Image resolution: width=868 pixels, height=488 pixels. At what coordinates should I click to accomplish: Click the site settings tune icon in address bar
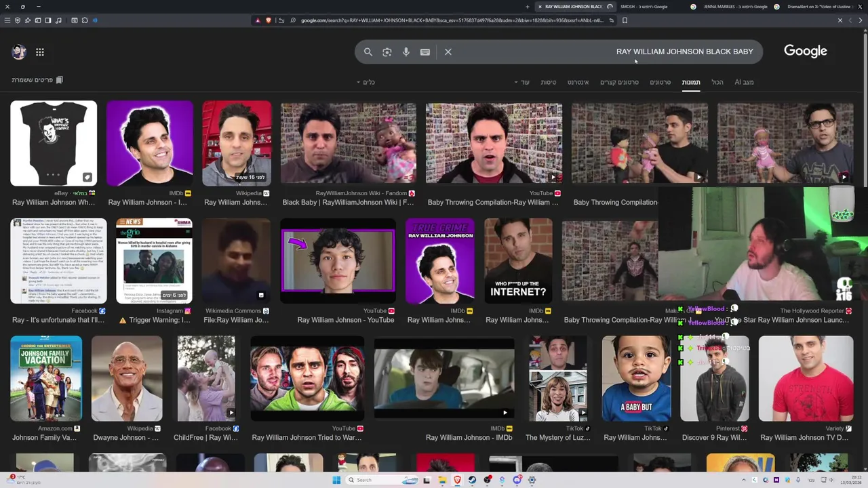coord(612,20)
